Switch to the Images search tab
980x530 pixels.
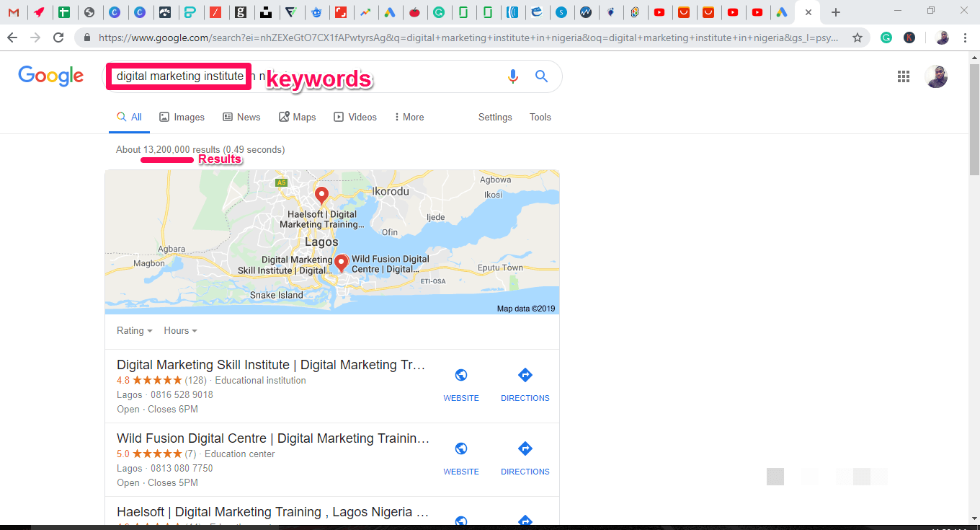tap(182, 117)
